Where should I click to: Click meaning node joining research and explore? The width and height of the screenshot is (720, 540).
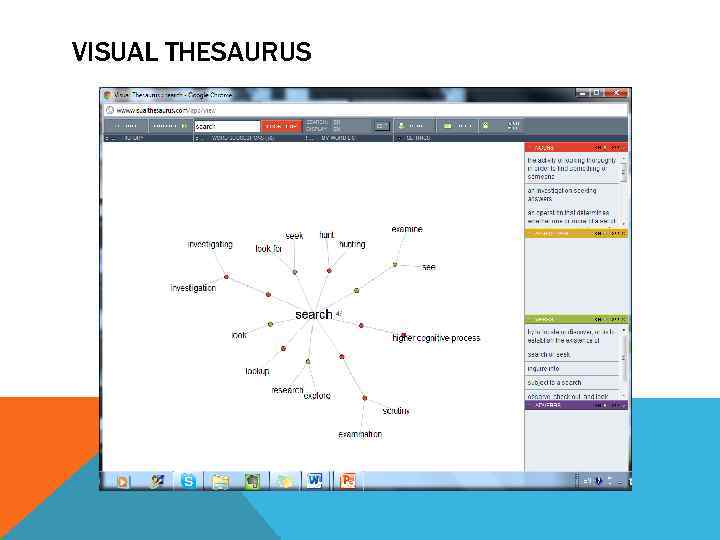tap(308, 361)
